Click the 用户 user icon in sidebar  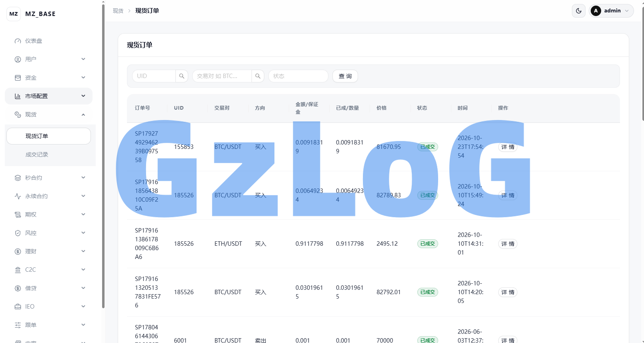click(x=18, y=59)
